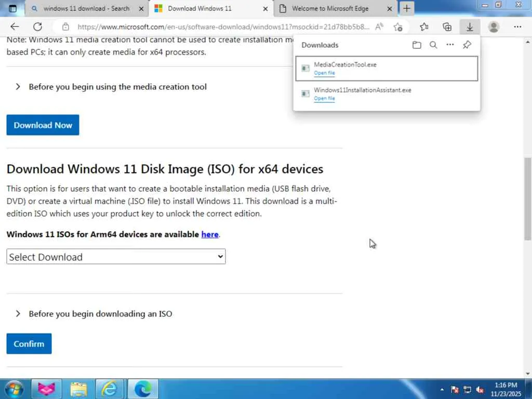Click scrollbar down arrow at page bottom
Image resolution: width=532 pixels, height=399 pixels.
point(528,374)
